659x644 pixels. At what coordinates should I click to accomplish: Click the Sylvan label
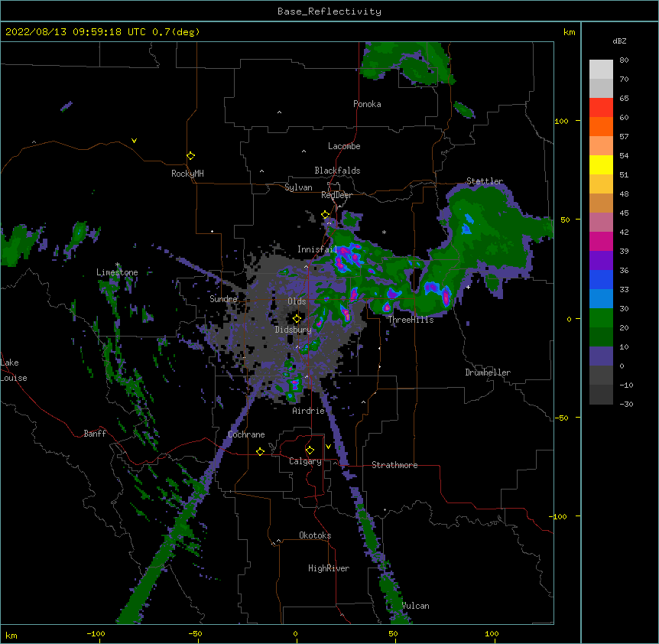[298, 187]
